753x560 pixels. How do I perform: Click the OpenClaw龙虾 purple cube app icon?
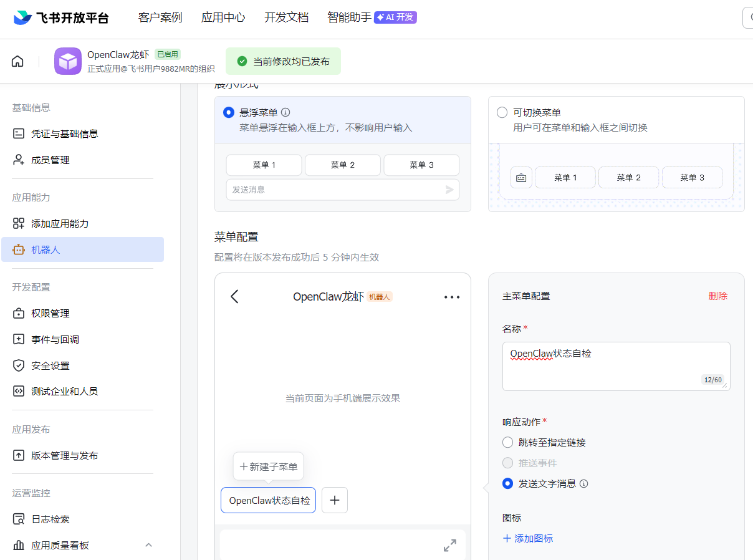67,61
